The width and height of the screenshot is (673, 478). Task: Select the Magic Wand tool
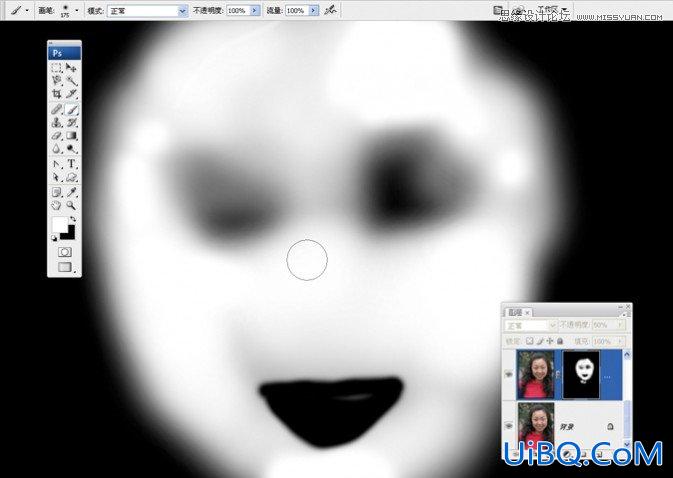point(71,80)
